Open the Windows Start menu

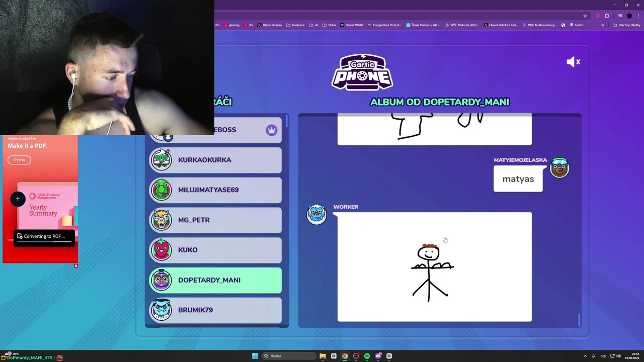coord(255,356)
